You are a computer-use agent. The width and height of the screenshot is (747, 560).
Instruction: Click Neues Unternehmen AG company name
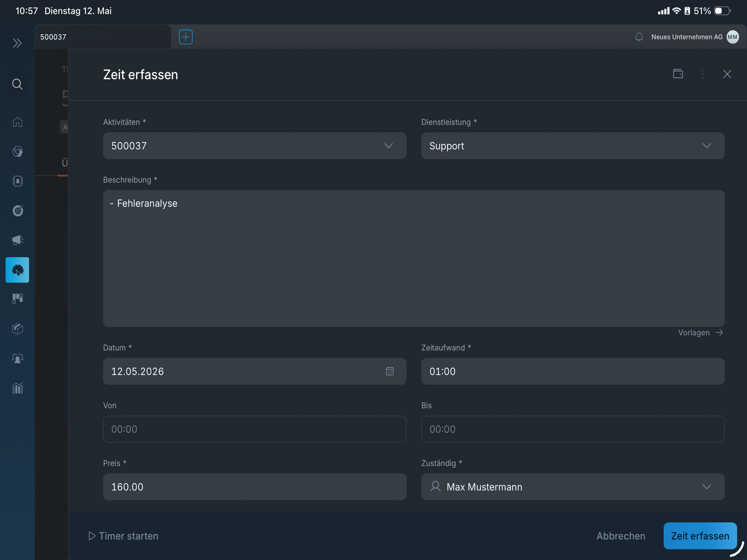[x=687, y=37]
